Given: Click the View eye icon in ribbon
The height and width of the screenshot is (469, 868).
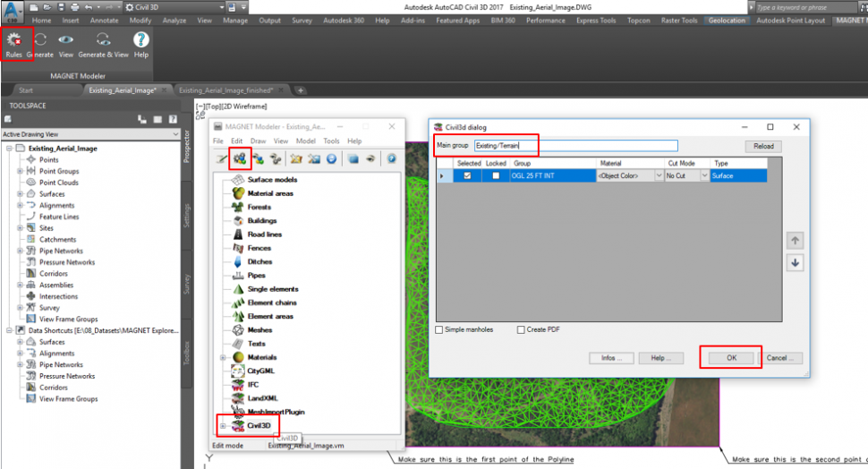Looking at the screenshot, I should point(66,41).
